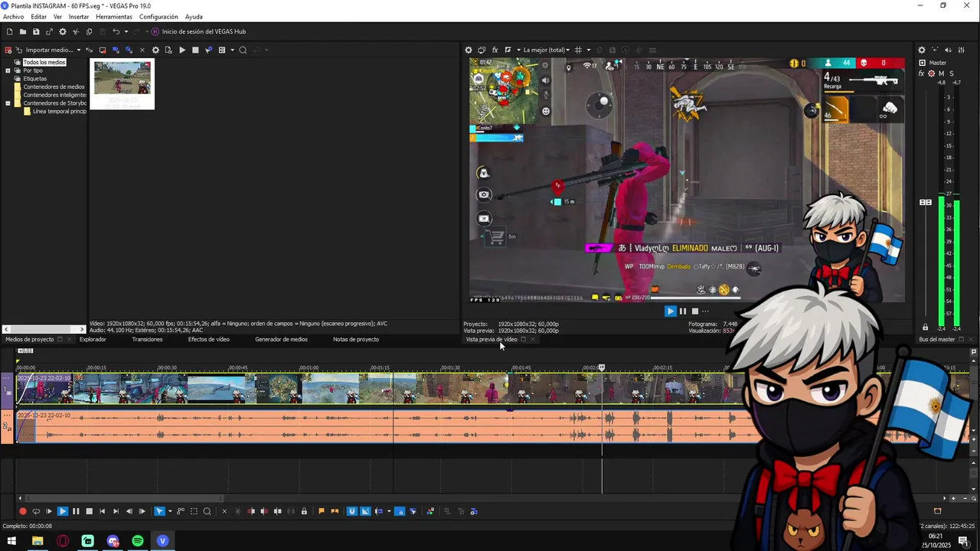This screenshot has height=551, width=980.
Task: Open video output fx icon in preview
Action: click(x=495, y=50)
